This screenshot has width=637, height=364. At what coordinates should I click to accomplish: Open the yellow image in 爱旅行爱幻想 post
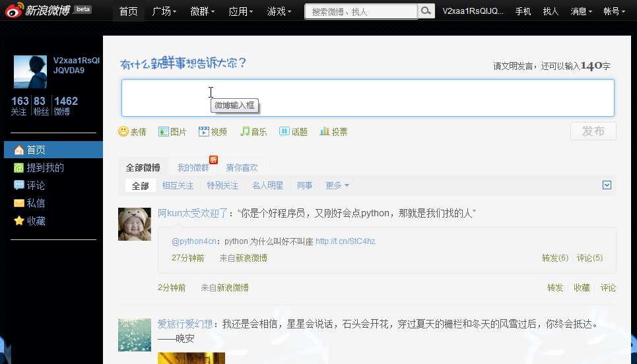[191, 358]
